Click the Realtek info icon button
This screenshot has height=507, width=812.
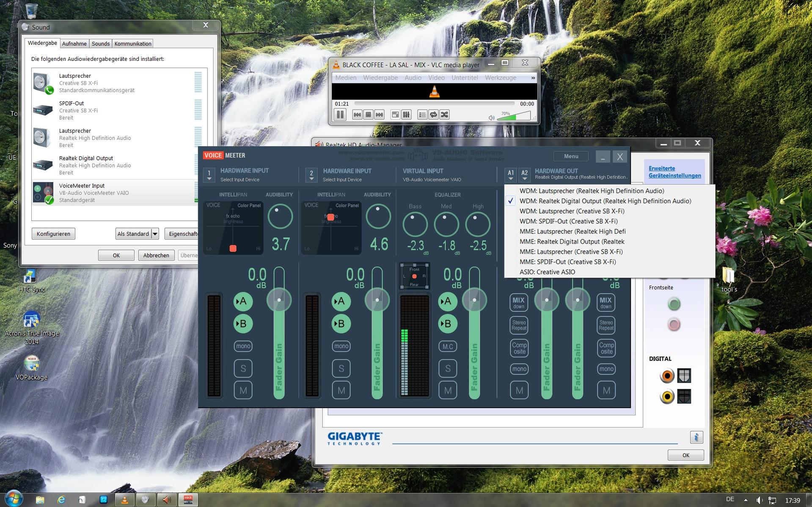tap(696, 437)
